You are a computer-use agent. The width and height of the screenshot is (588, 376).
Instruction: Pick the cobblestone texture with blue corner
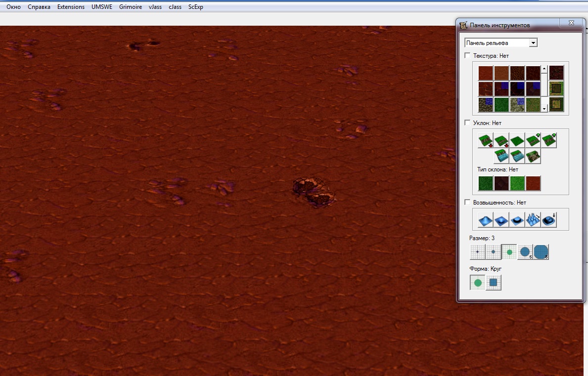pos(485,104)
